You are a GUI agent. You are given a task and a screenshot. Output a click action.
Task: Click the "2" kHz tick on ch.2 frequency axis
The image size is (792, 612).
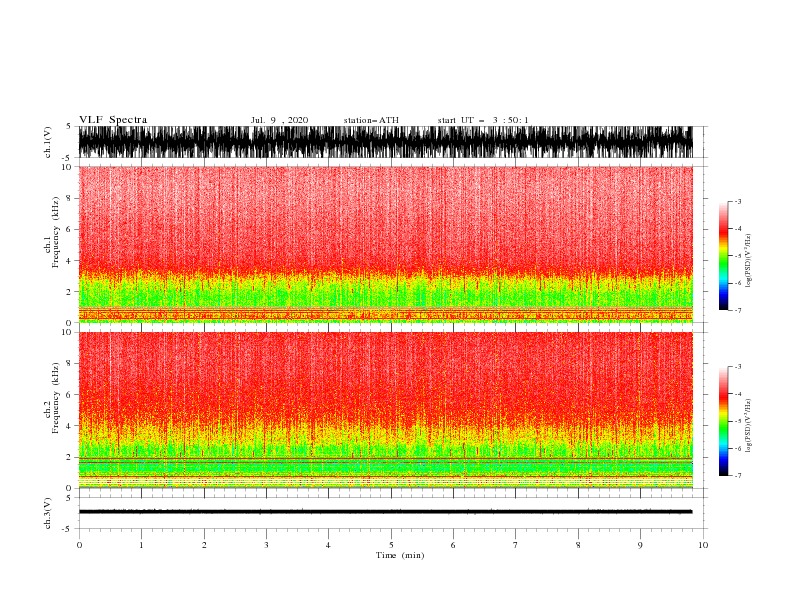click(69, 457)
